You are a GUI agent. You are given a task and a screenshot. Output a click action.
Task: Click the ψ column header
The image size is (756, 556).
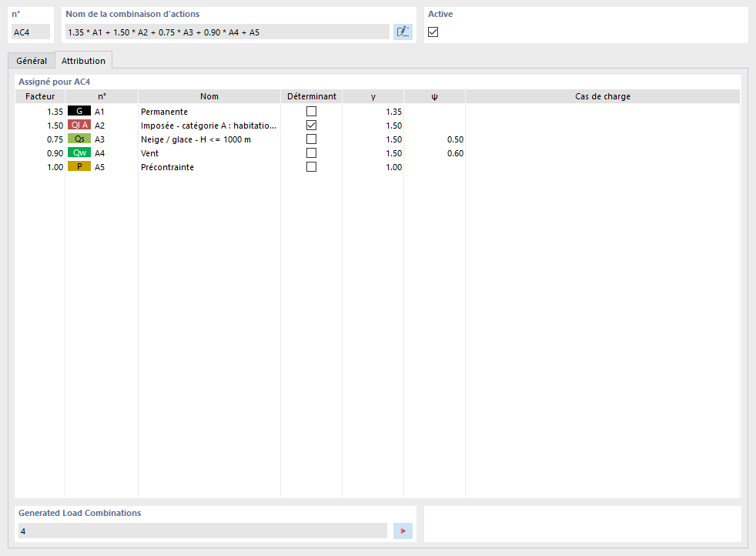(434, 95)
